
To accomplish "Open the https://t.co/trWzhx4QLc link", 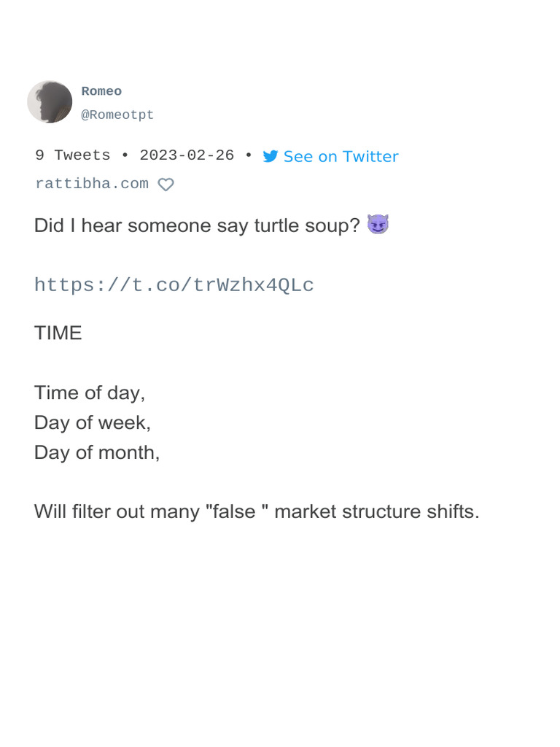I will click(x=174, y=285).
